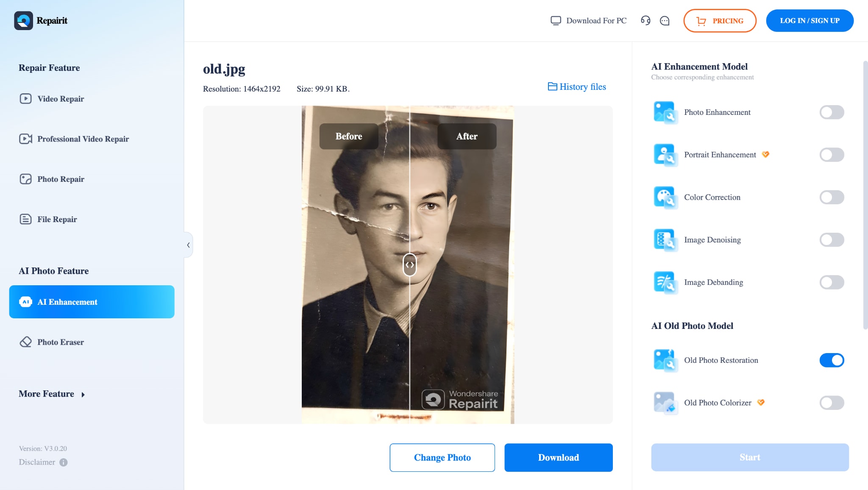Click the premium badge next to Old Photo Colorizer
The width and height of the screenshot is (868, 490).
pos(761,402)
